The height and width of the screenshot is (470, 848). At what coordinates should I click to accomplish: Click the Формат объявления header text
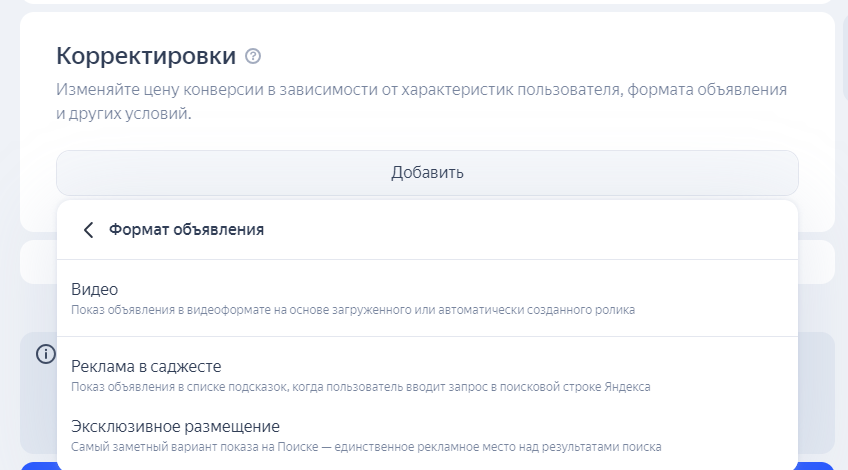(187, 230)
